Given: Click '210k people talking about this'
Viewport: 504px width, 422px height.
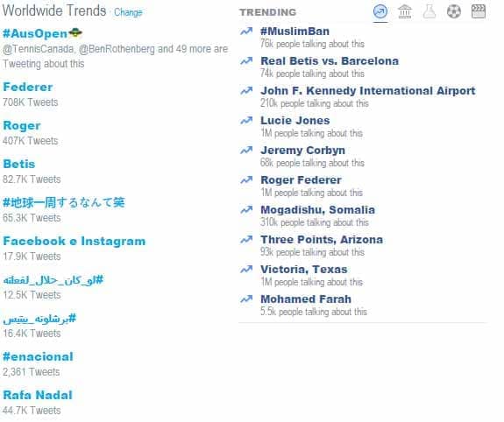Looking at the screenshot, I should (x=315, y=103).
